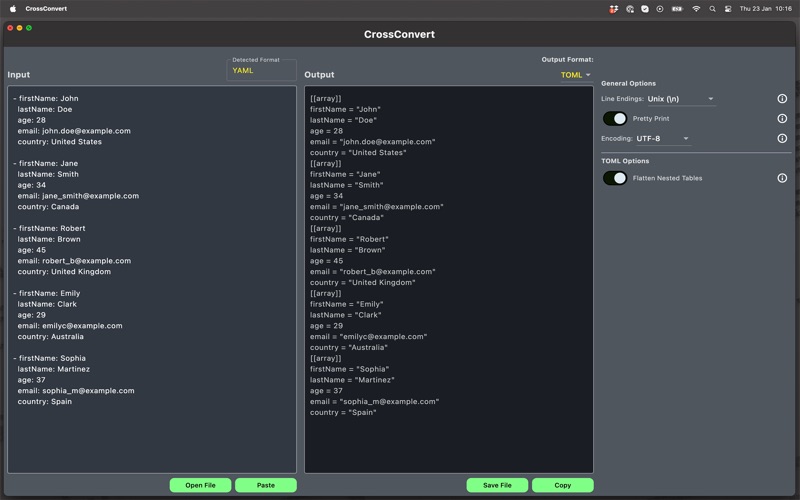800x500 pixels.
Task: Click the Paste button
Action: [266, 485]
